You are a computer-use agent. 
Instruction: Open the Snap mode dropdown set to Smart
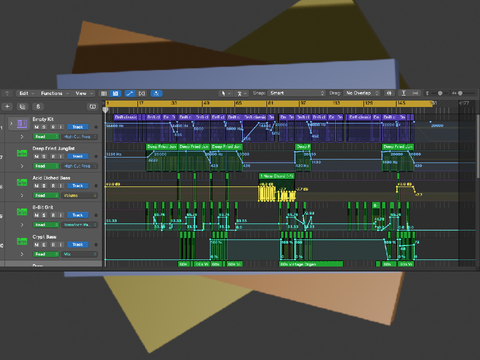pyautogui.click(x=296, y=93)
